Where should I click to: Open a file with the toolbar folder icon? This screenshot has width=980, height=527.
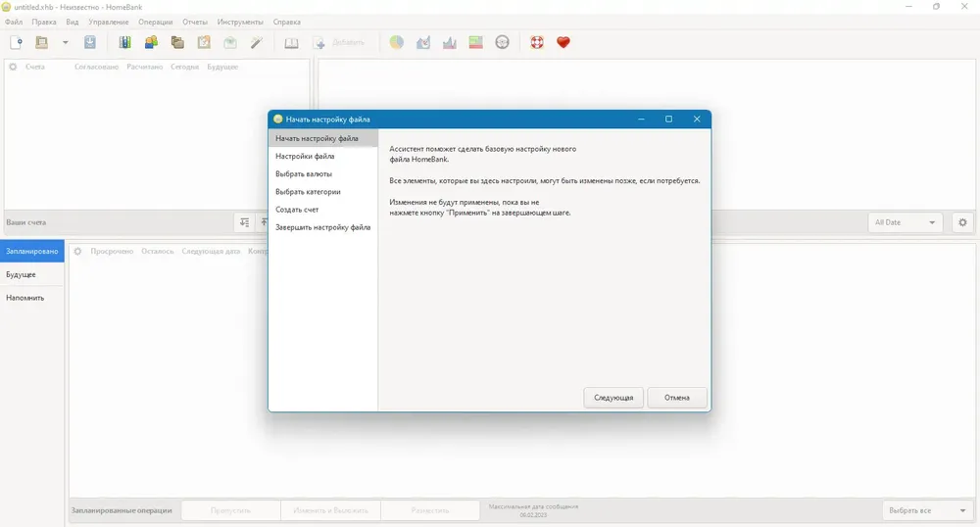[42, 42]
